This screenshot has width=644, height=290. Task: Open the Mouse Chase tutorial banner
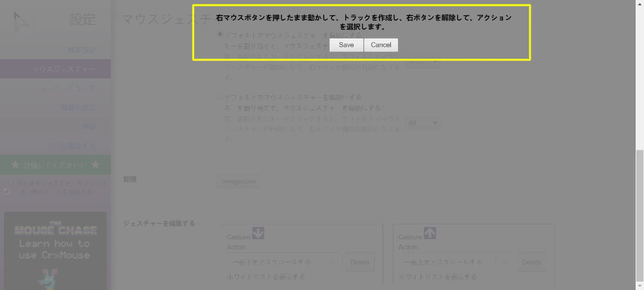(x=55, y=251)
